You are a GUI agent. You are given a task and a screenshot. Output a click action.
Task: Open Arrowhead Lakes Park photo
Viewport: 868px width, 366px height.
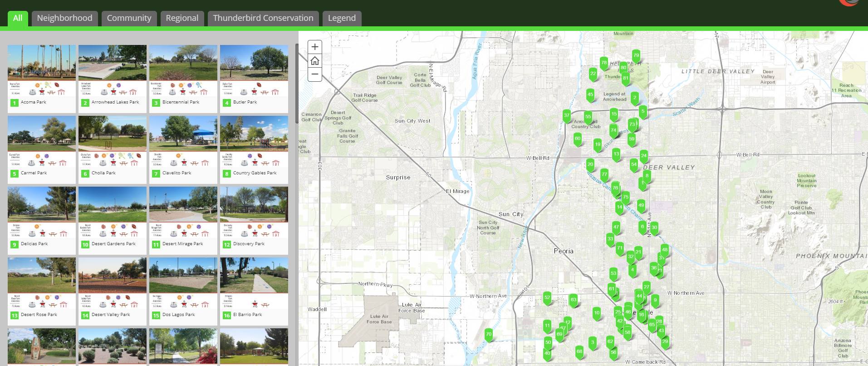(113, 63)
